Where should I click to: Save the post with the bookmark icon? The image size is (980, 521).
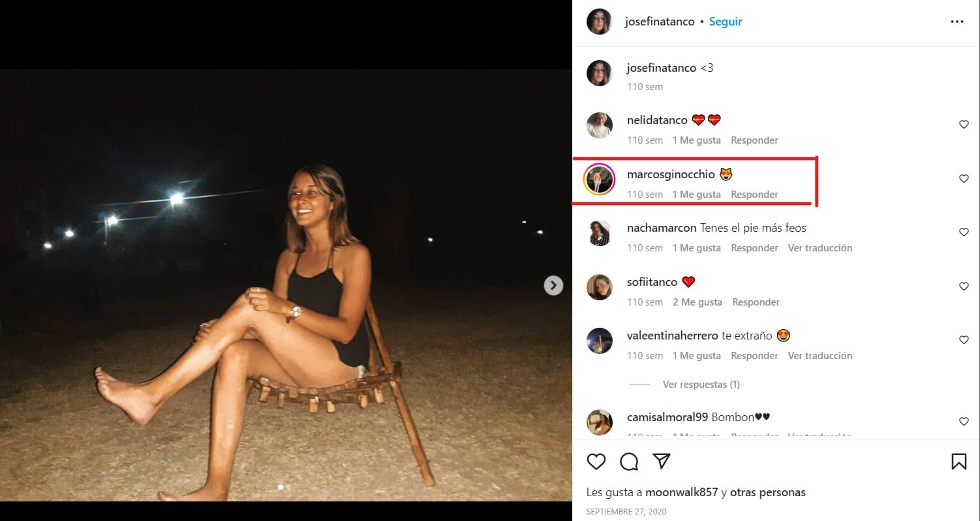pyautogui.click(x=959, y=461)
